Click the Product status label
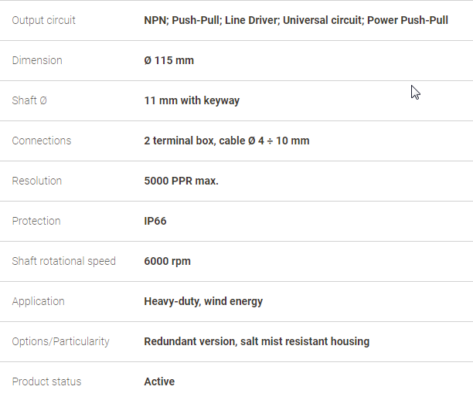Image resolution: width=473 pixels, height=400 pixels. [47, 381]
